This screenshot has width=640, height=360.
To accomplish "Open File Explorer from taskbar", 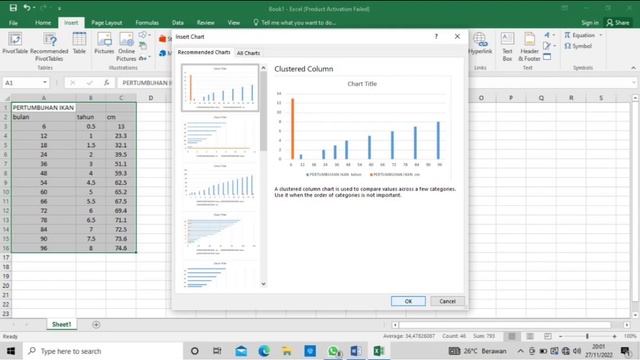I will tap(287, 351).
